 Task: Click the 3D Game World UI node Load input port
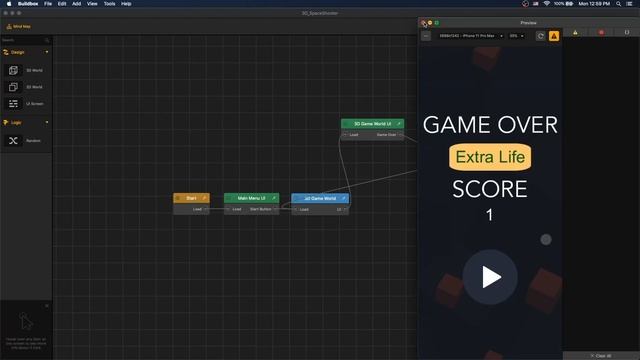tap(345, 135)
